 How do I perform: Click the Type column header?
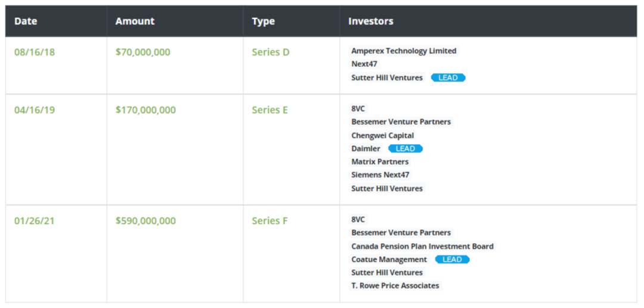pos(263,21)
